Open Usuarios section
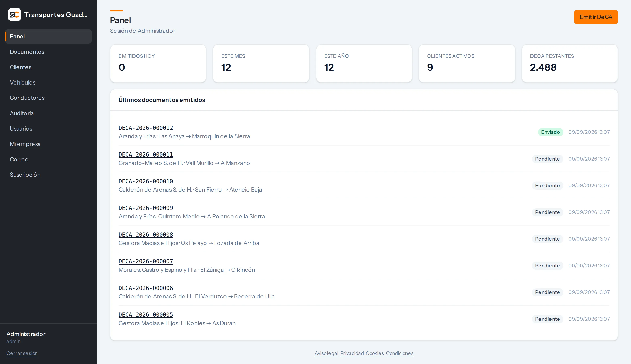 click(48, 128)
